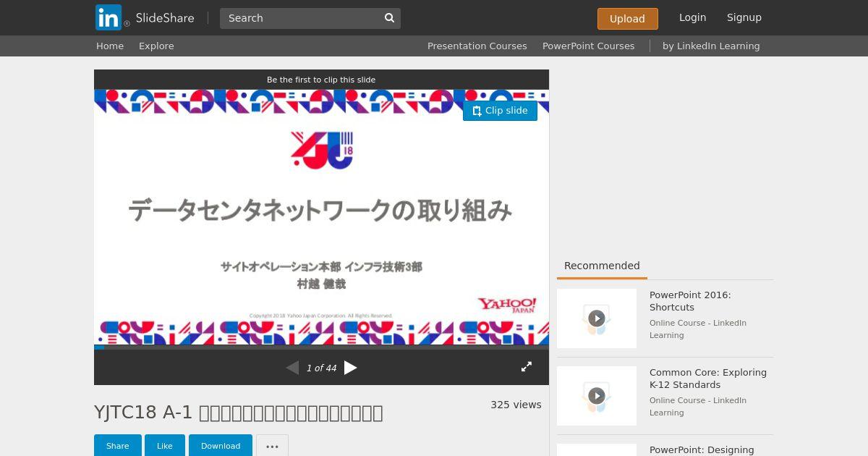
Task: Open PowerPoint 2016: Shortcuts course title
Action: tap(690, 301)
